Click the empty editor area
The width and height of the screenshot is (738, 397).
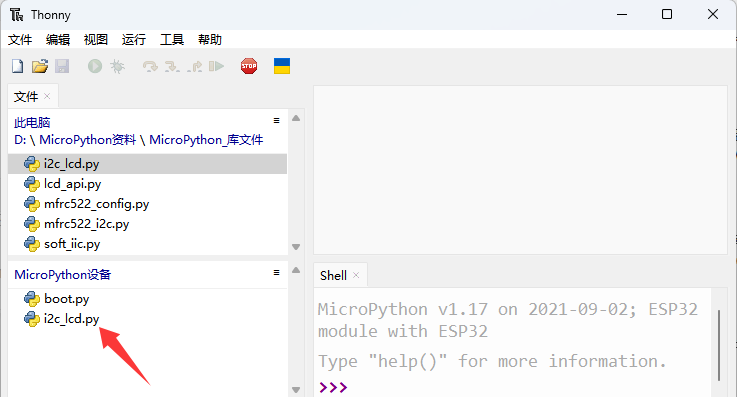tap(521, 170)
